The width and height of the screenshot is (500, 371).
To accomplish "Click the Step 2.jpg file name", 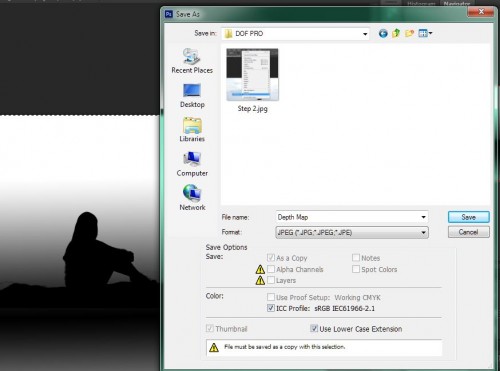I will 252,109.
